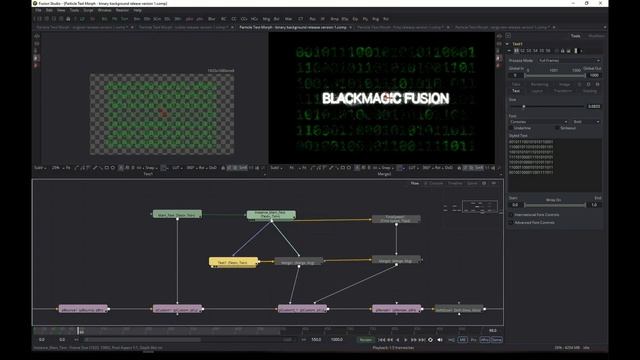This screenshot has height=360, width=640.
Task: Open the Layout tab in inspector
Action: (x=537, y=91)
